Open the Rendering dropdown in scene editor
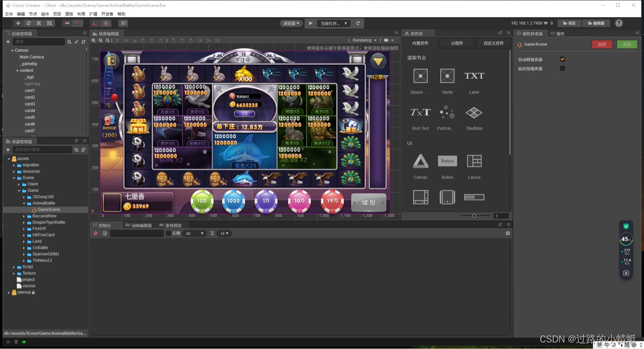The width and height of the screenshot is (644, 349). pyautogui.click(x=364, y=40)
